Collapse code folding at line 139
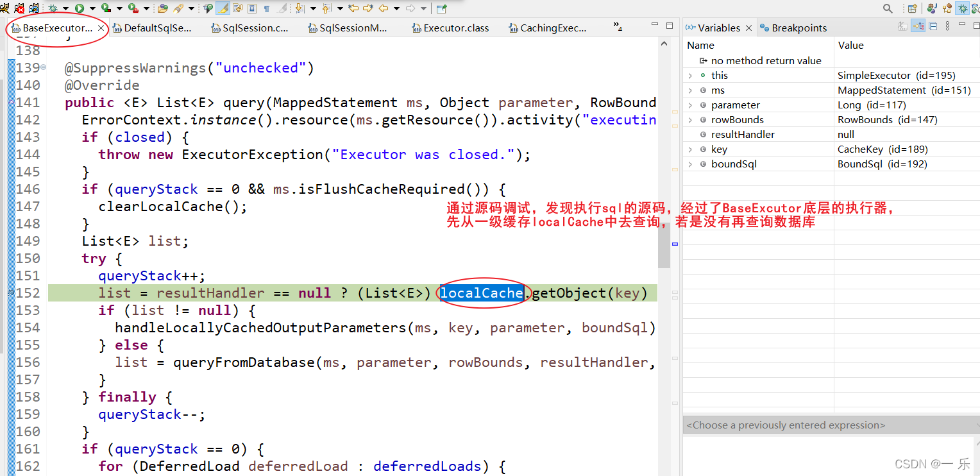This screenshot has height=476, width=980. tap(44, 67)
